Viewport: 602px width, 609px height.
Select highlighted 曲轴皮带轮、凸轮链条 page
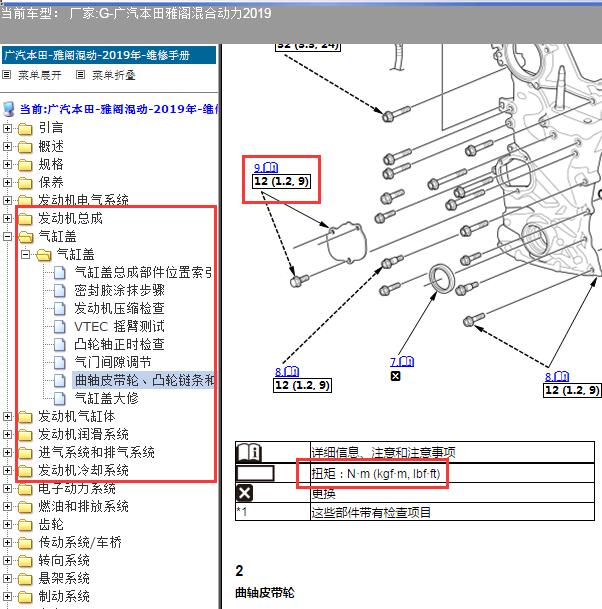[143, 380]
